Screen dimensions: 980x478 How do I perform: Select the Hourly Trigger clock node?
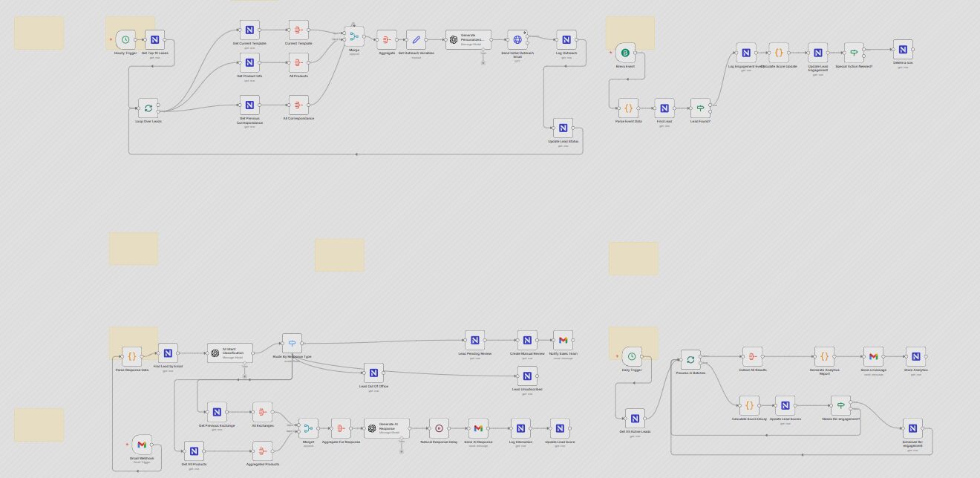pyautogui.click(x=125, y=40)
